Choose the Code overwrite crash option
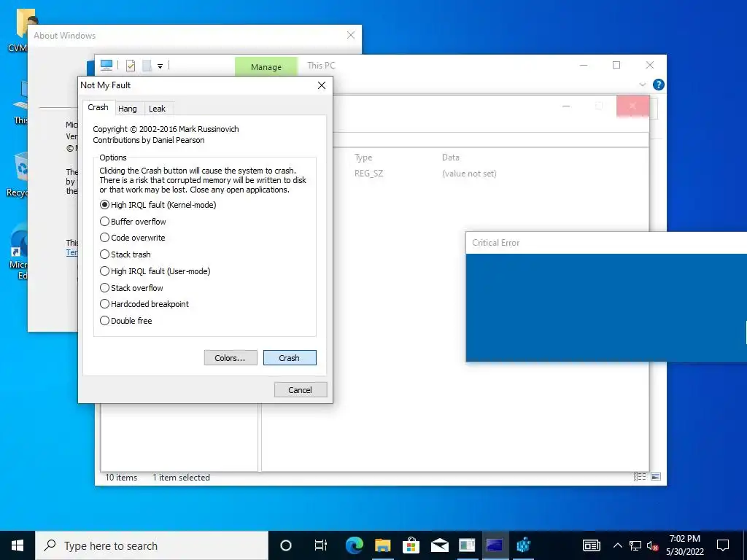 pyautogui.click(x=133, y=238)
